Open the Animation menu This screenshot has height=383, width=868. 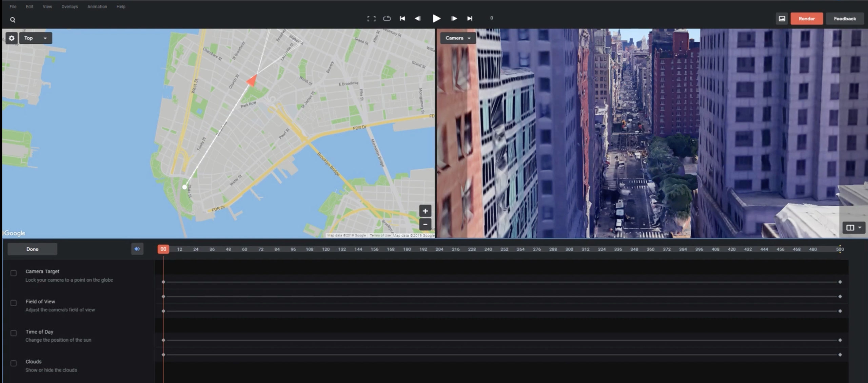tap(97, 6)
